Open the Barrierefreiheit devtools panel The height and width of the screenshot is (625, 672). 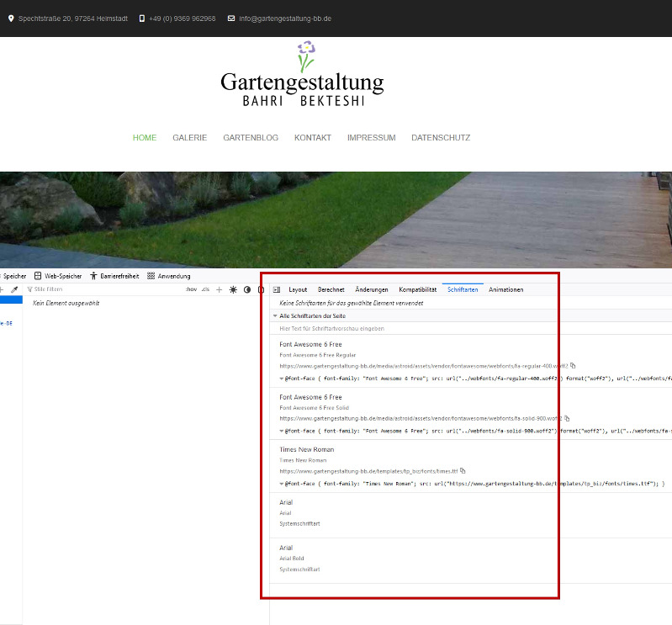[x=115, y=276]
